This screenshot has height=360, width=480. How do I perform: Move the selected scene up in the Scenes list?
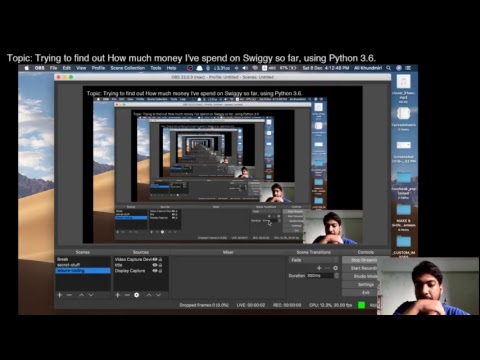tap(81, 295)
